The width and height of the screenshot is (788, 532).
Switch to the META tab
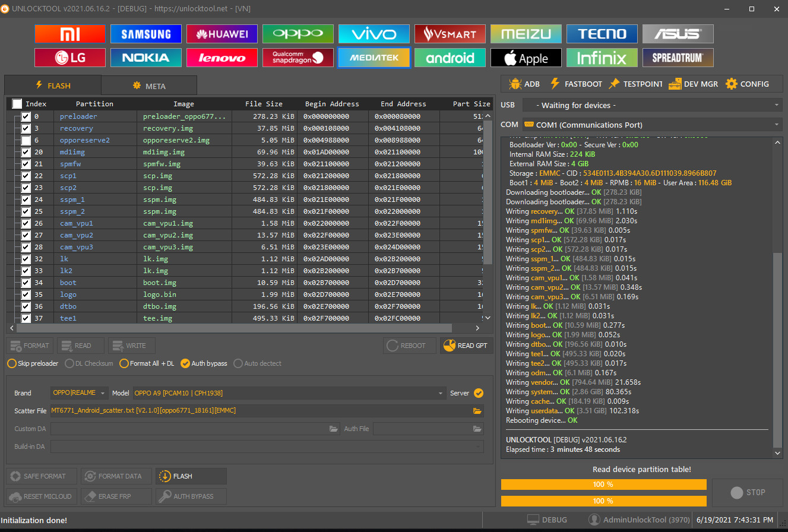[x=149, y=86]
